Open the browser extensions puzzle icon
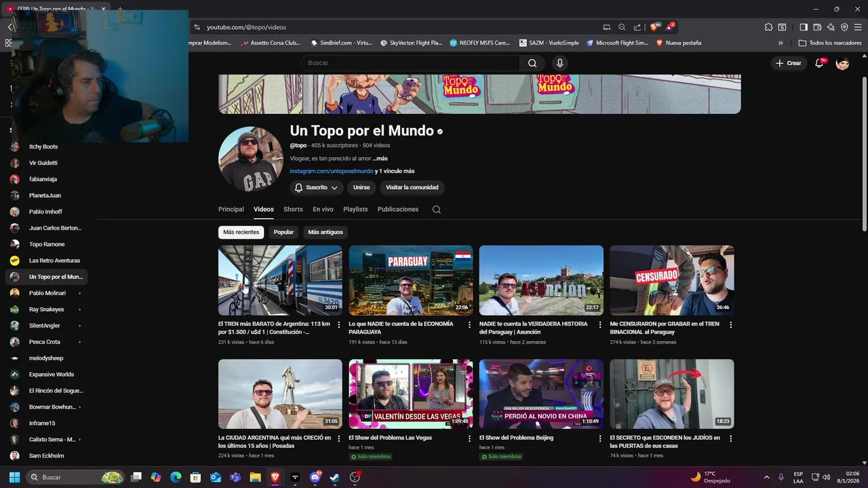This screenshot has width=868, height=488. pyautogui.click(x=768, y=27)
